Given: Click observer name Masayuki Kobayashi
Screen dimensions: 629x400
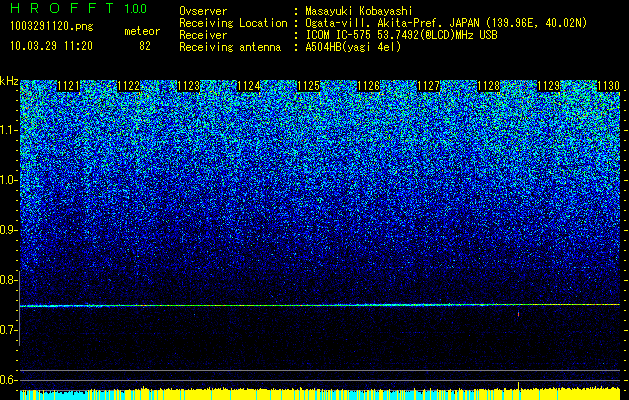Looking at the screenshot, I should pos(359,11).
